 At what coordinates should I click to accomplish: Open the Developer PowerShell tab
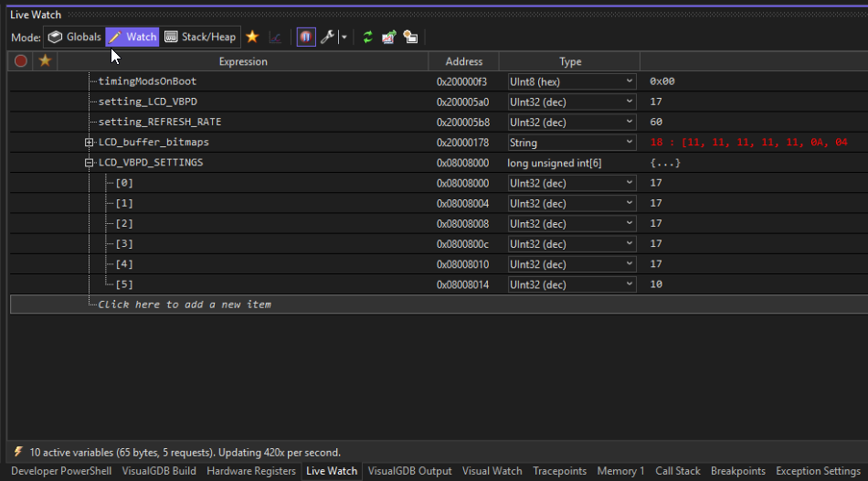61,471
